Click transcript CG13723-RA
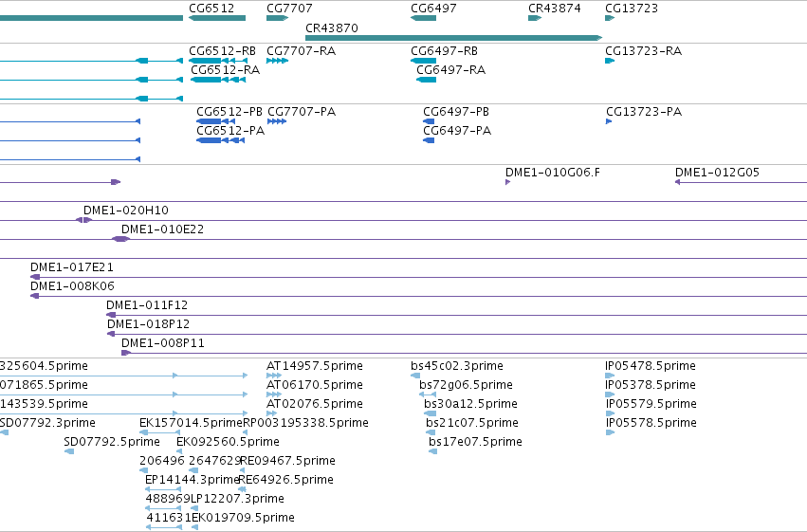Viewport: 807px width, 532px height. pyautogui.click(x=610, y=61)
